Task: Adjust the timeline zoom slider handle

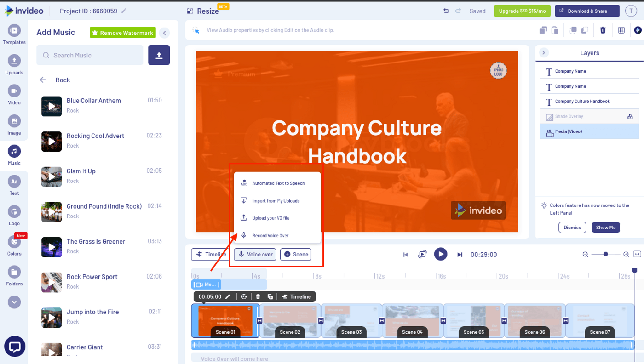Action: [606, 254]
